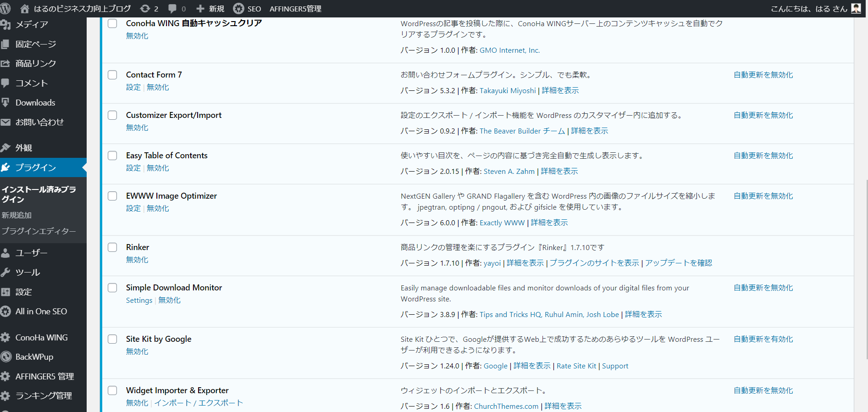Viewport: 868px width, 412px height.
Task: Check the Easy Table of Contents checkbox
Action: point(112,156)
